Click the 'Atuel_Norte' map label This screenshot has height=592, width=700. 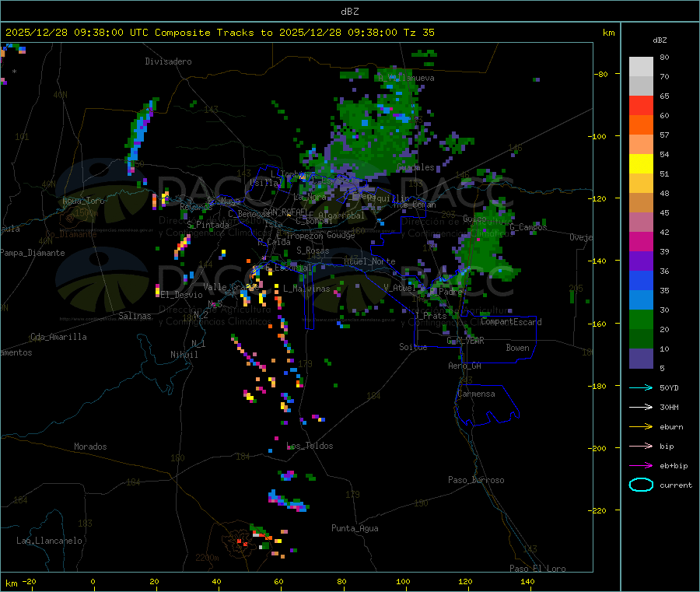(369, 261)
